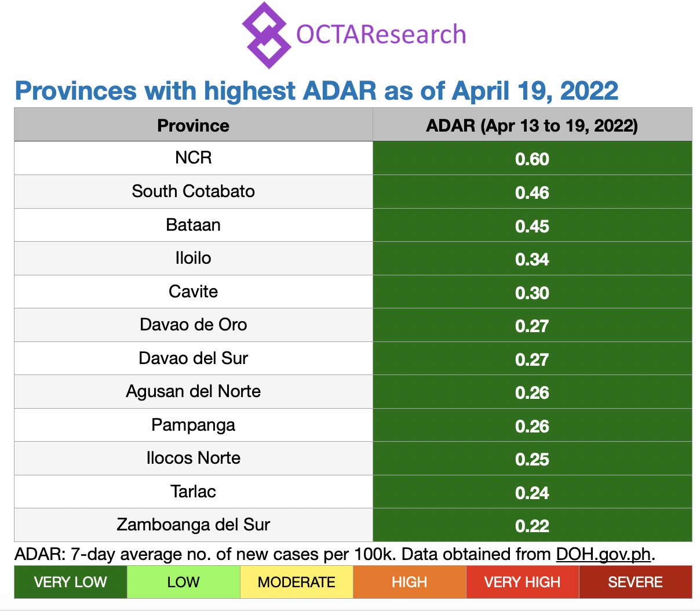Viewport: 700px width, 611px height.
Task: Select the Bataan province cell
Action: pos(193,225)
